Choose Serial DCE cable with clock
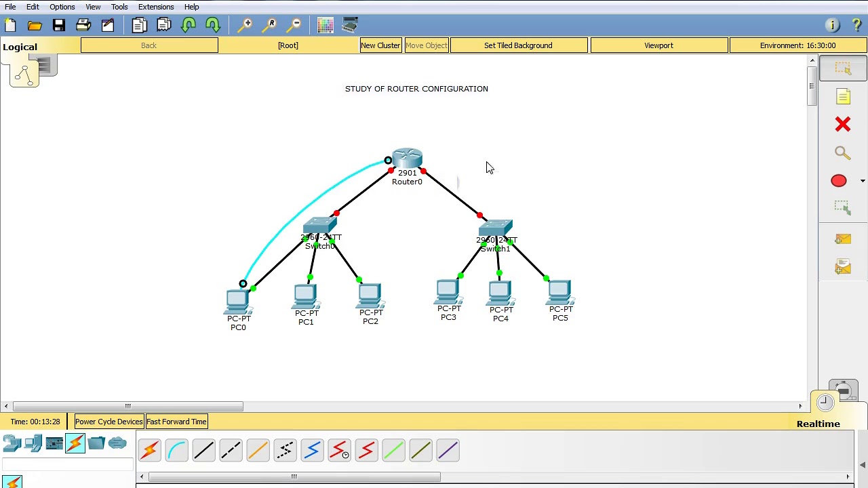Viewport: 868px width, 488px height. tap(339, 451)
